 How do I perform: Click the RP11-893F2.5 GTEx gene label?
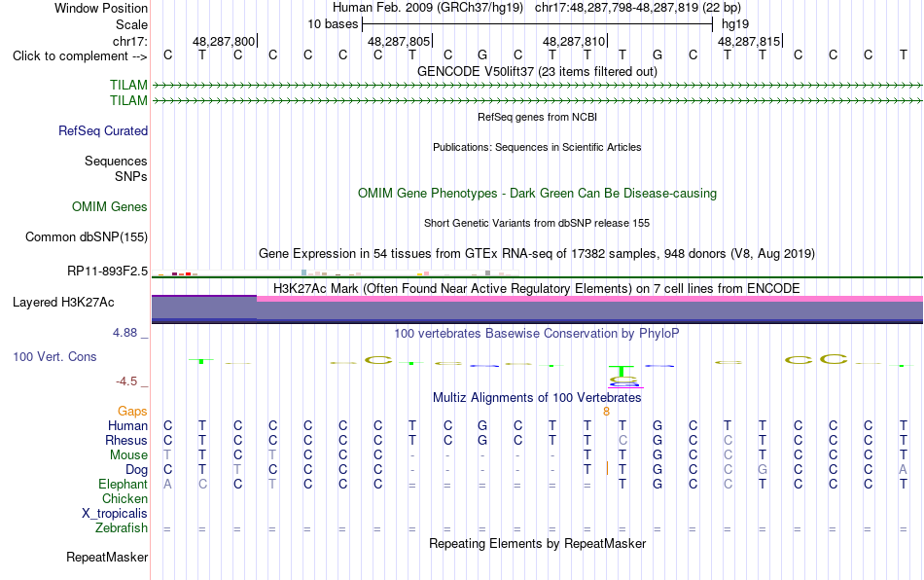[x=107, y=272]
